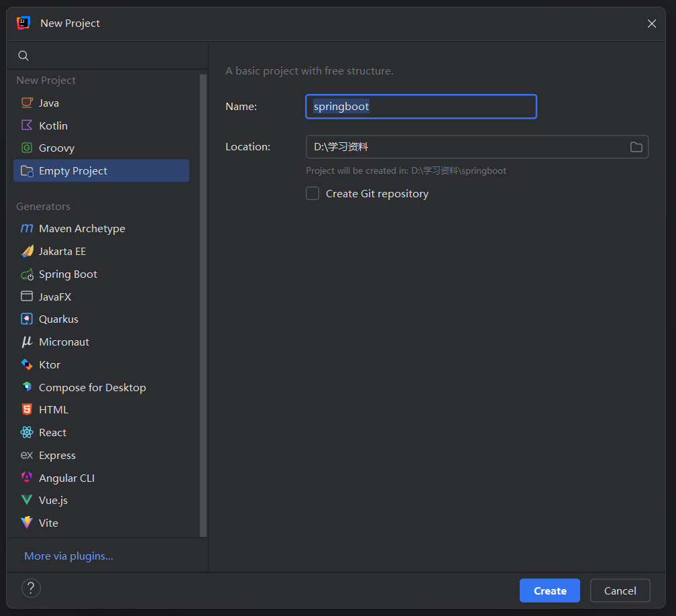Open help with the question mark icon
The width and height of the screenshot is (676, 616).
coord(31,588)
